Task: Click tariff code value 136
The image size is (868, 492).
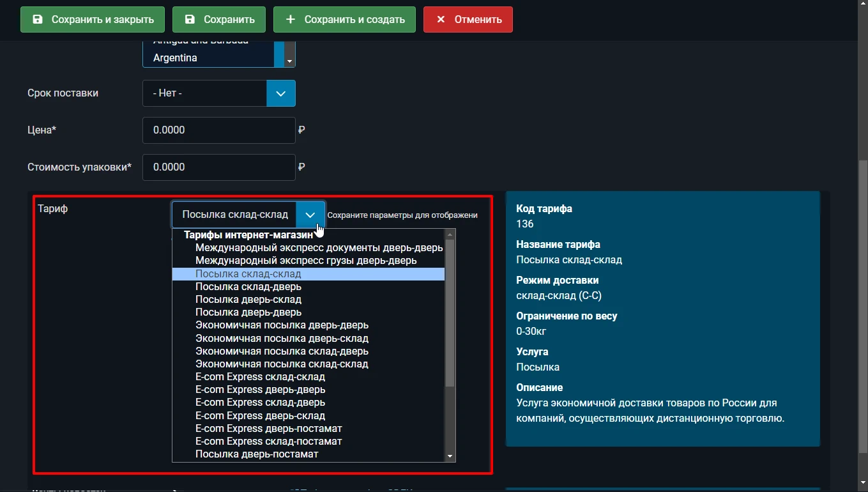Action: (x=525, y=224)
